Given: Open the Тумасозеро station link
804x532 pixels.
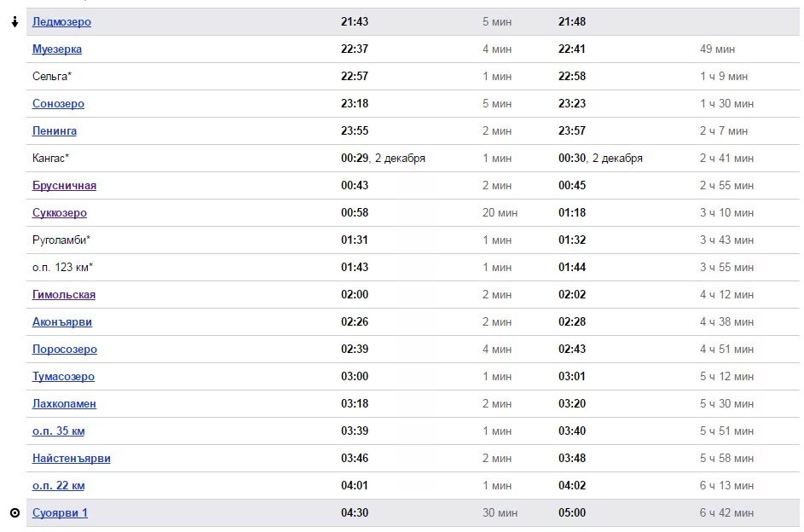Looking at the screenshot, I should pos(63,376).
